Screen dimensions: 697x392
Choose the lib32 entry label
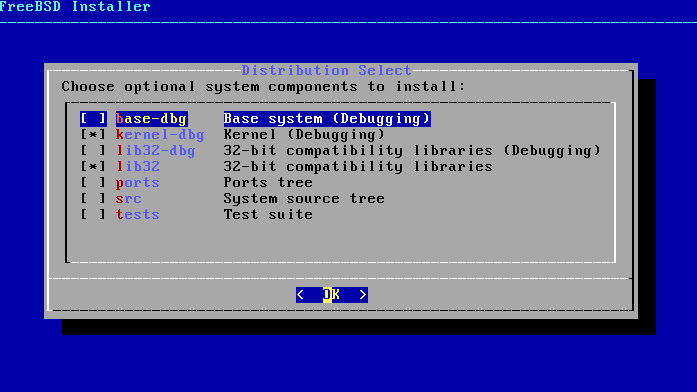click(138, 167)
